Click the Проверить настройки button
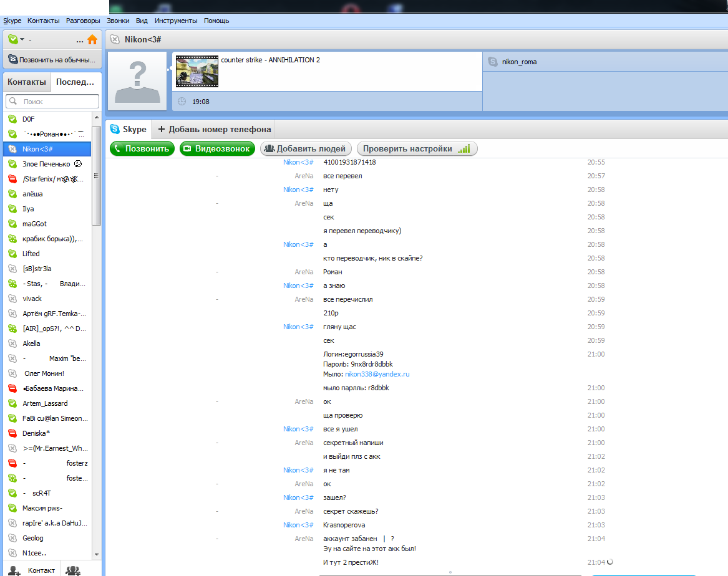The height and width of the screenshot is (576, 728). [417, 148]
